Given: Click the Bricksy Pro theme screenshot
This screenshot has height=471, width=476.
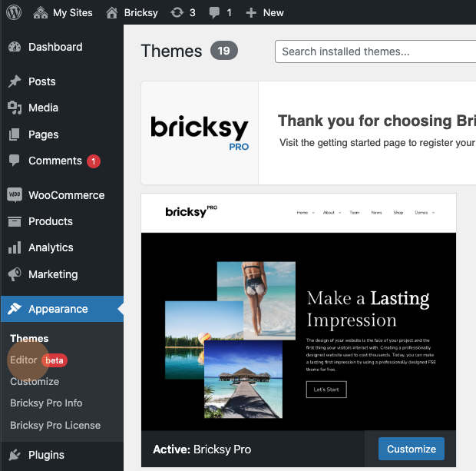Looking at the screenshot, I should 299,312.
